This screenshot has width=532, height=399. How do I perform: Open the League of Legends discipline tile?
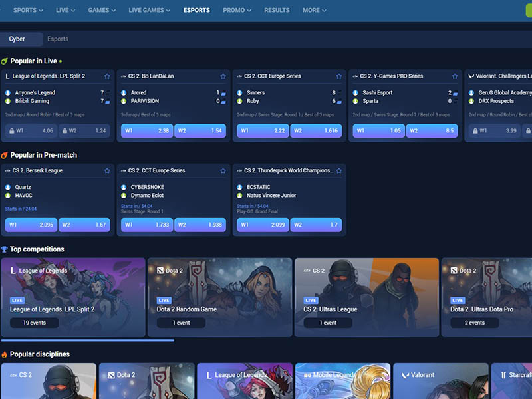(245, 381)
